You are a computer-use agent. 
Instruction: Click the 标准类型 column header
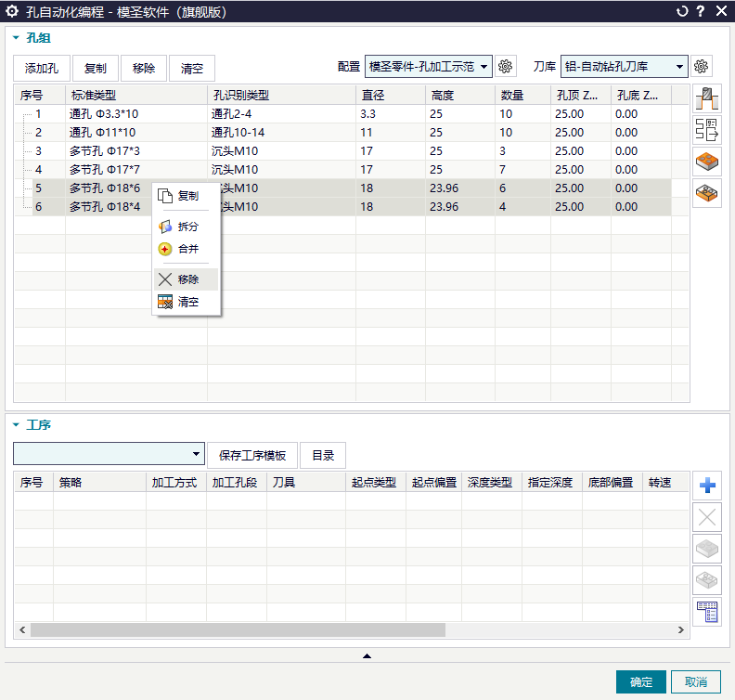click(x=136, y=96)
